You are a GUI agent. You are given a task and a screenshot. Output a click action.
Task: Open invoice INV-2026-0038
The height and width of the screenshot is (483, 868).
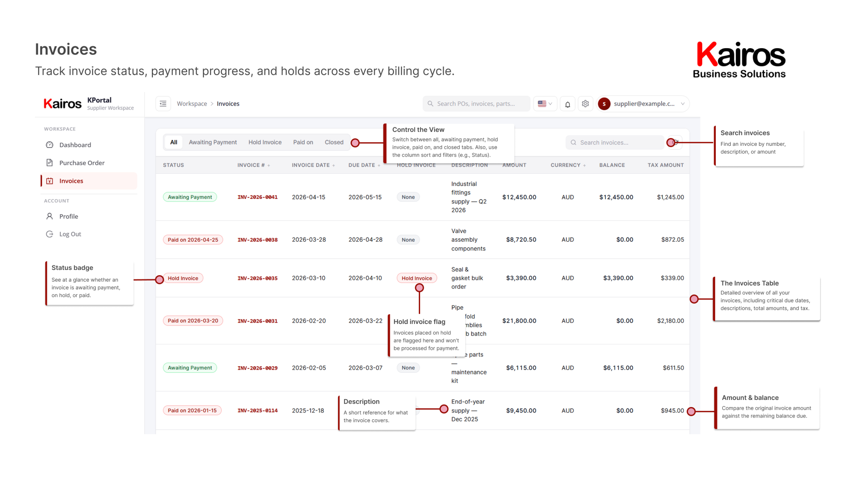coord(257,240)
